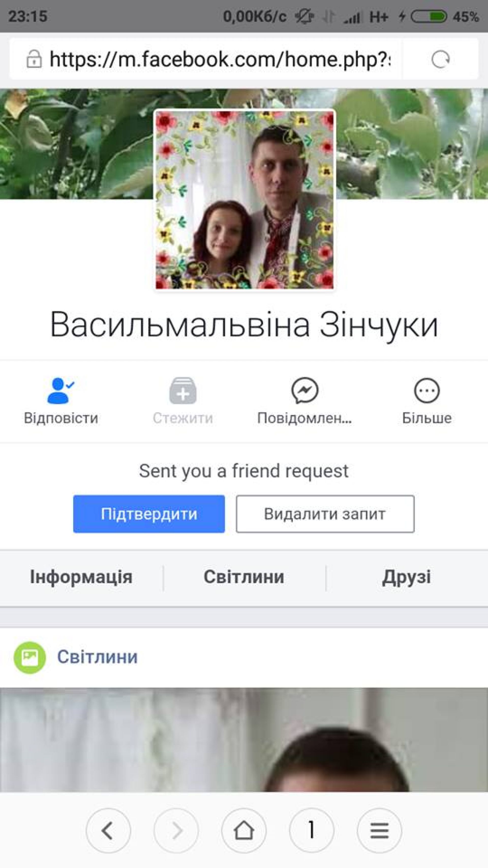The image size is (488, 868).
Task: Open the profile picture of the couple
Action: (x=245, y=199)
